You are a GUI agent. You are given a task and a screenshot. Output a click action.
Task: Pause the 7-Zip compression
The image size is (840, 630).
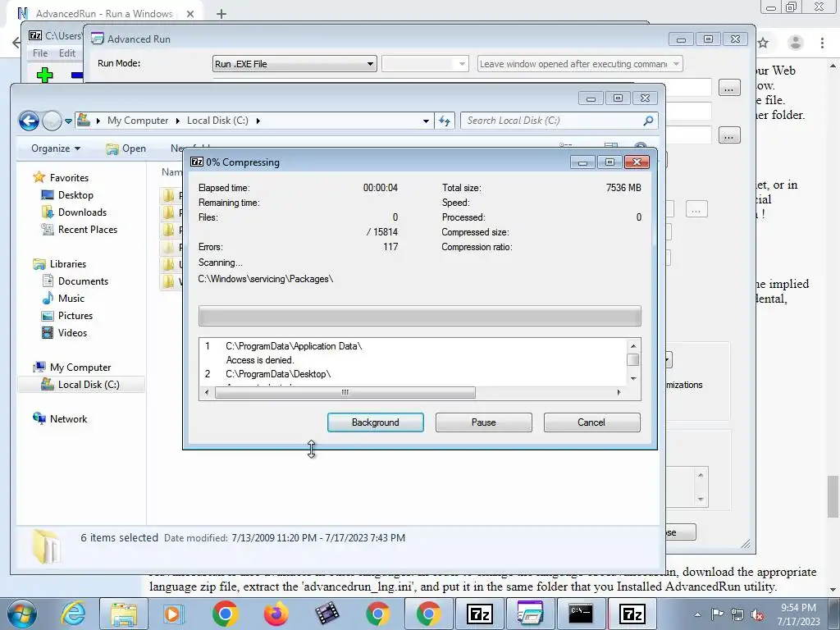pyautogui.click(x=483, y=422)
